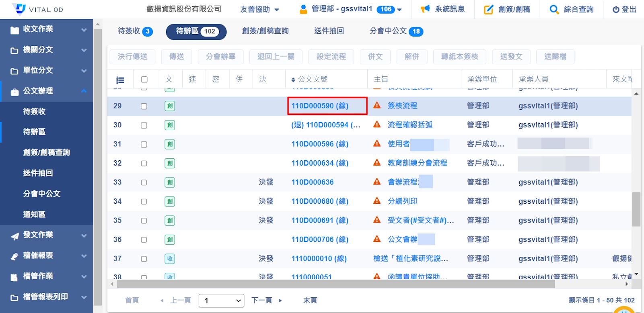Screen dimensions: 644x313
Task: Click the 登出 power icon
Action: (616, 9)
